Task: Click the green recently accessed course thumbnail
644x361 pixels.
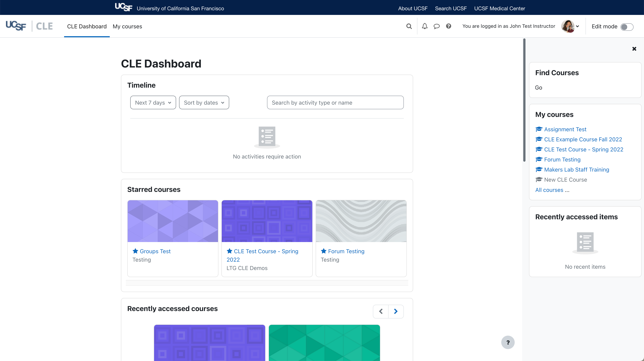Action: [324, 343]
